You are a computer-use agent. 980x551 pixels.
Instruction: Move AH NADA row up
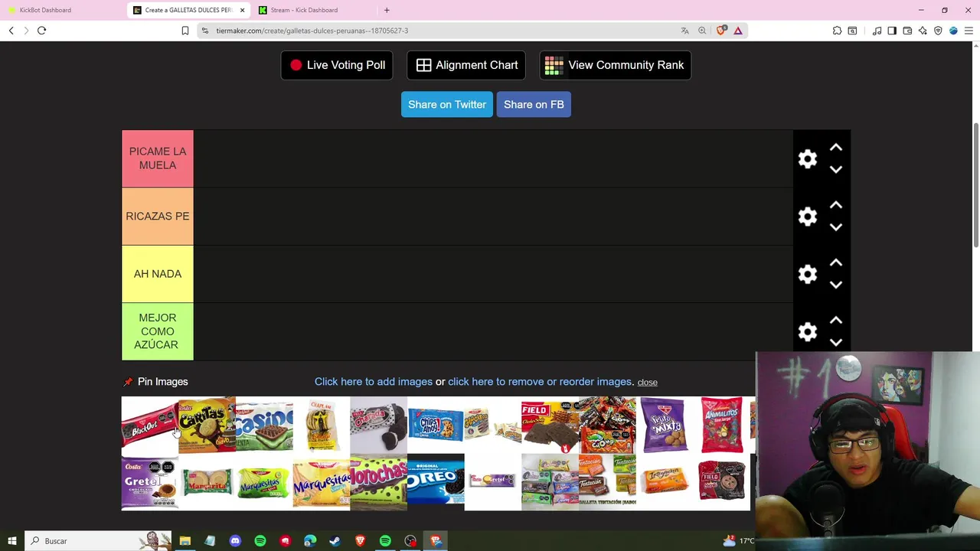pyautogui.click(x=836, y=262)
